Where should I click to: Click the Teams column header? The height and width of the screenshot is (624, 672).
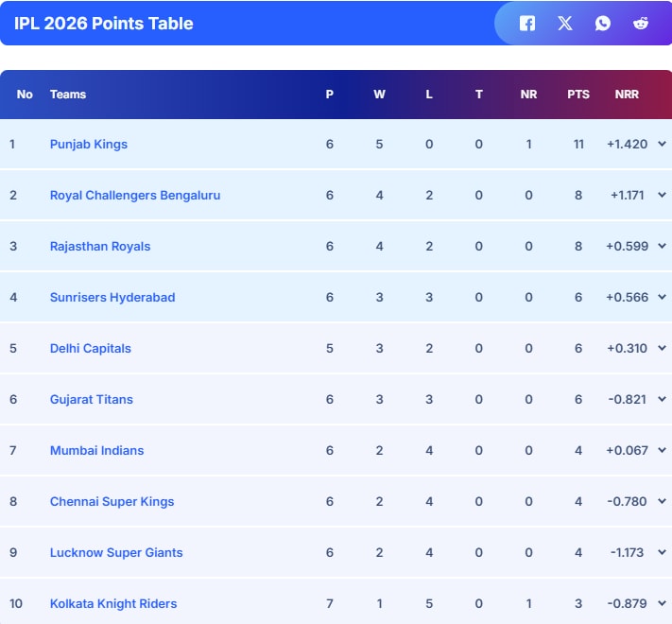pyautogui.click(x=68, y=95)
